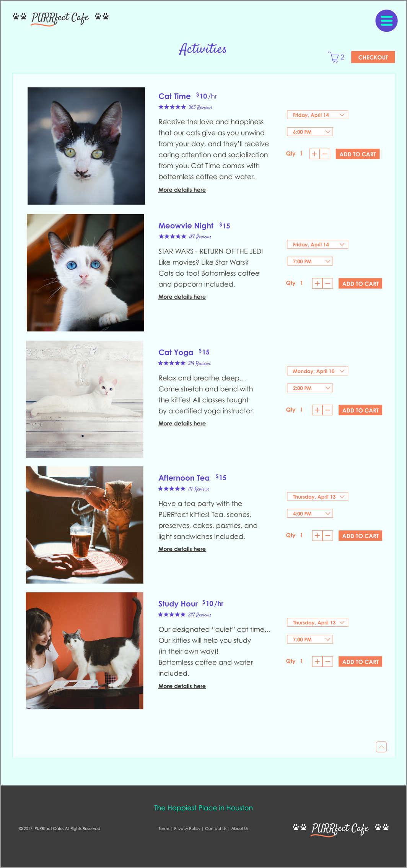Increase Cat Yoga quantity with plus

coord(317,410)
